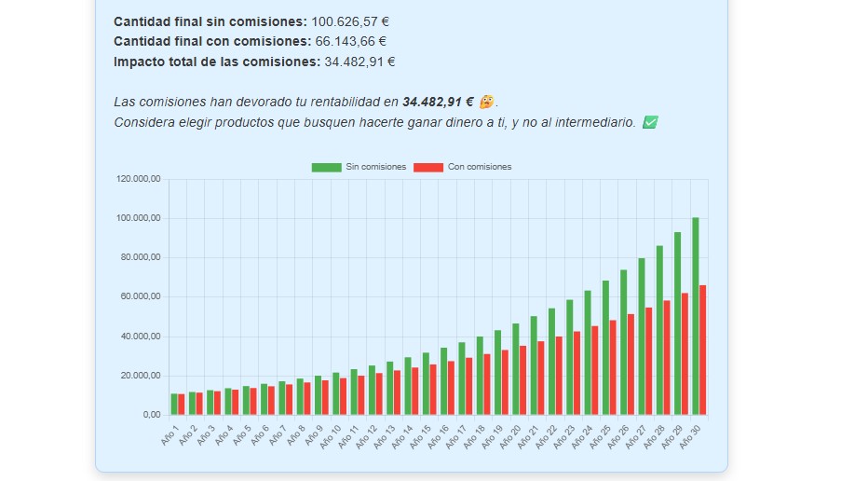Click the '100.626,57 €' final amount value

[350, 21]
